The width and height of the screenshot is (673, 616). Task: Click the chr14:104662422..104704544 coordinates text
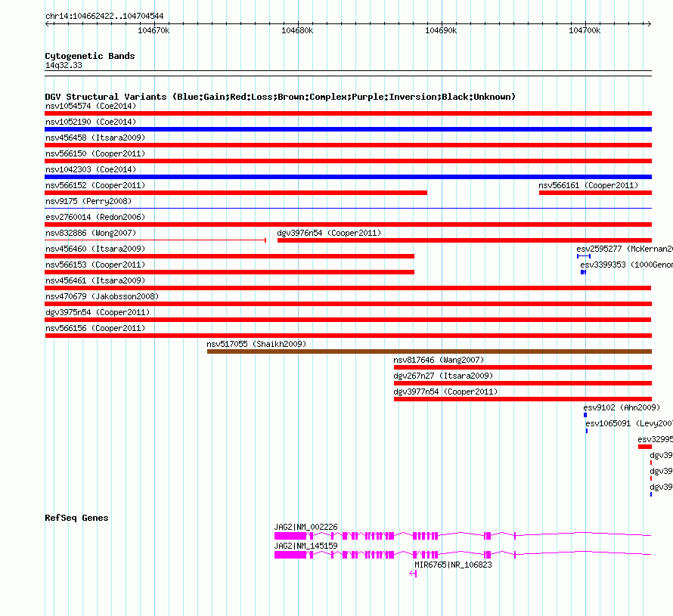click(x=104, y=16)
